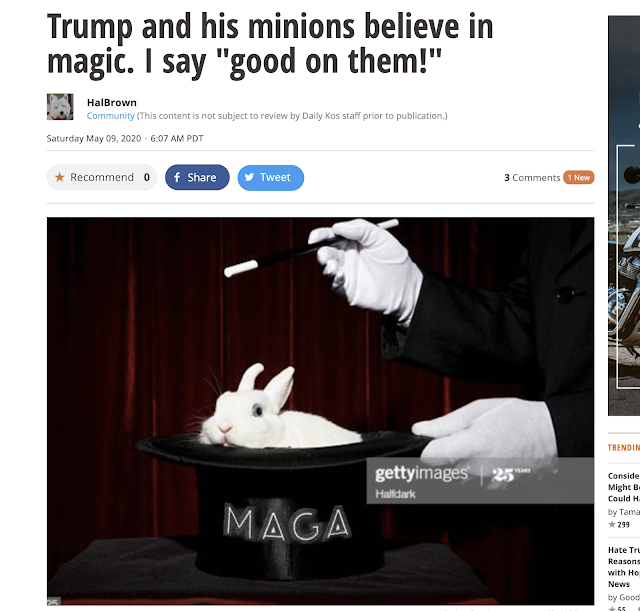Open trending story starting with Conside

(x=624, y=487)
